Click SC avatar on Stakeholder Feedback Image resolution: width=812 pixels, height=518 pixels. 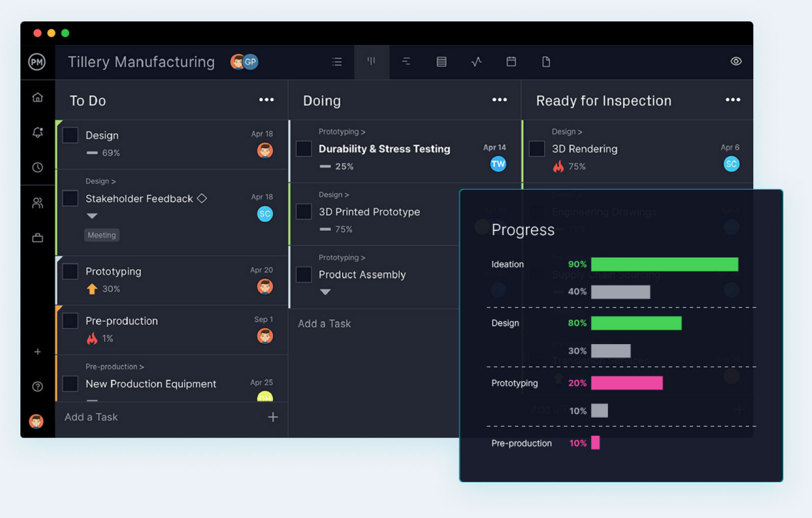pyautogui.click(x=265, y=214)
